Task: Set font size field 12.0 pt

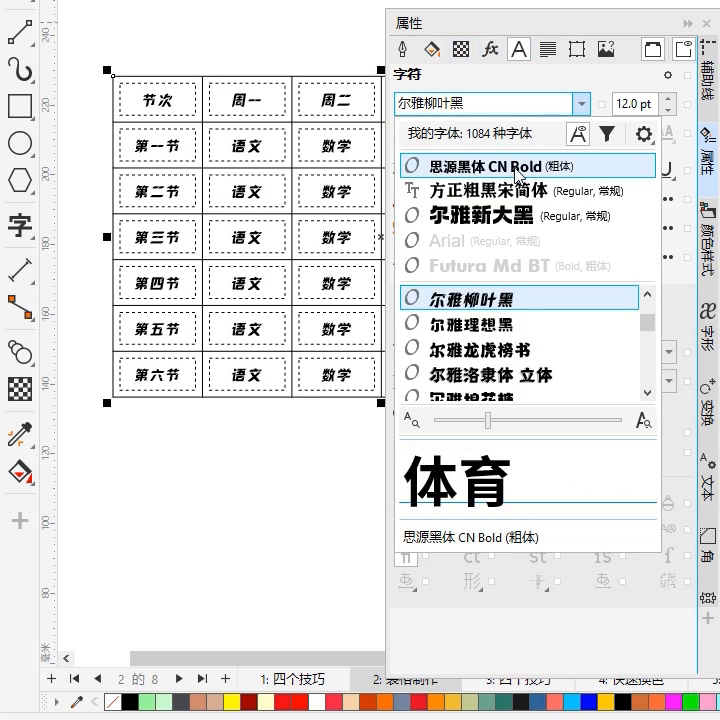Action: coord(635,104)
